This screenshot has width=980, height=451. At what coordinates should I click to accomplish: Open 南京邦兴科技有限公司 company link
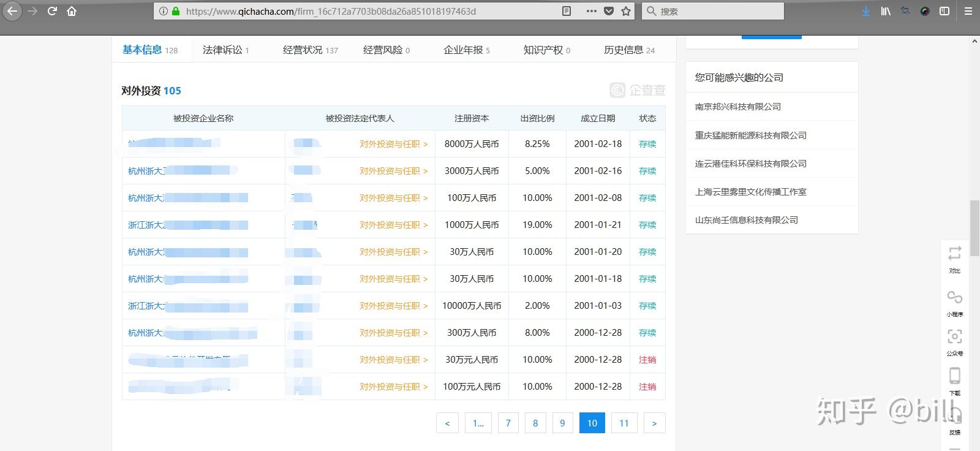pos(737,107)
